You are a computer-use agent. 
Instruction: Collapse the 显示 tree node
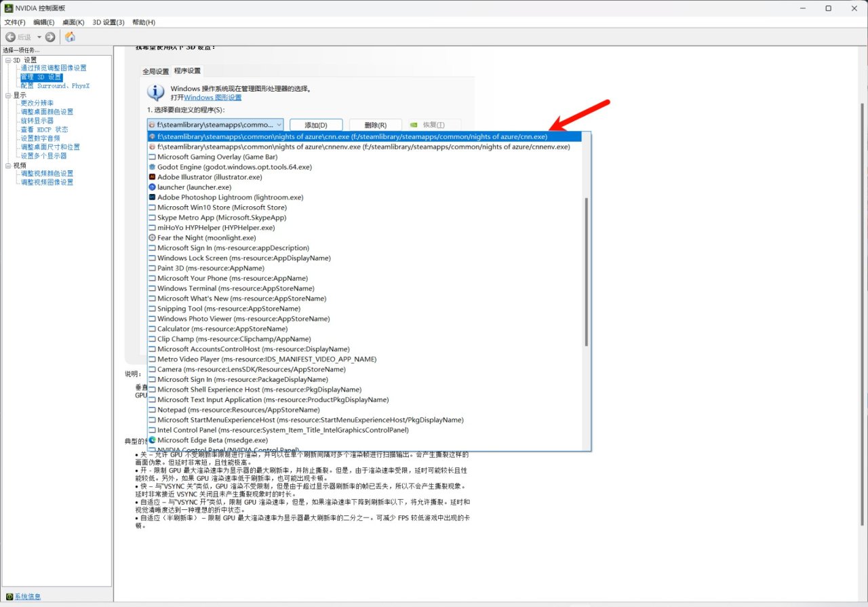(8, 96)
